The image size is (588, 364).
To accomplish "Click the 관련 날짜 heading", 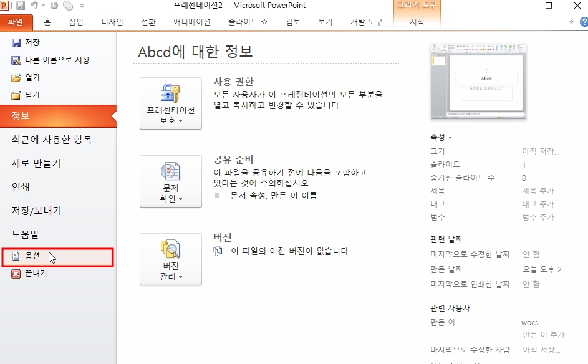I will [x=446, y=239].
